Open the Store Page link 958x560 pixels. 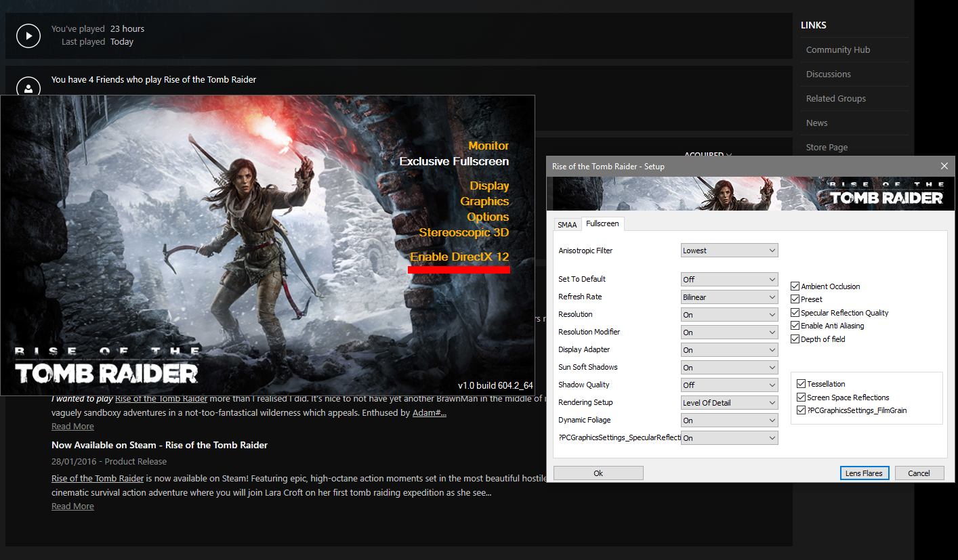pos(827,147)
